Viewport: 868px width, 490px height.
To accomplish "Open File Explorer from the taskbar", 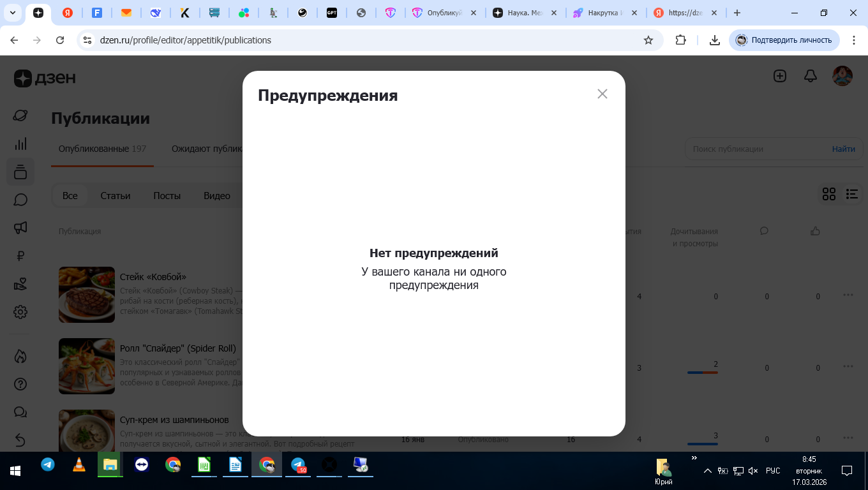I will (110, 465).
